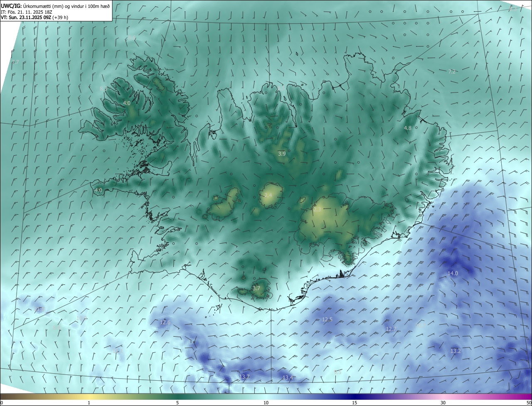Click the 12.6 value southwest of Iceland
Image resolution: width=532 pixels, height=406 pixels.
165,322
